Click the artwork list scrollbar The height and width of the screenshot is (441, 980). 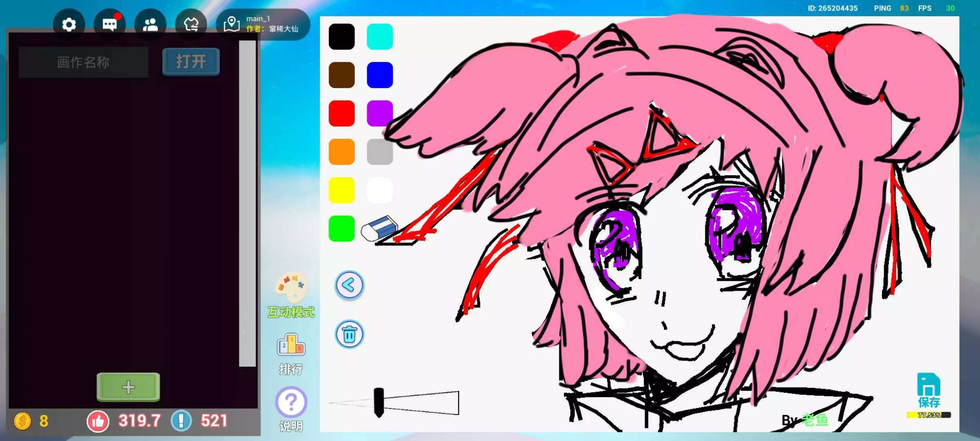click(247, 203)
